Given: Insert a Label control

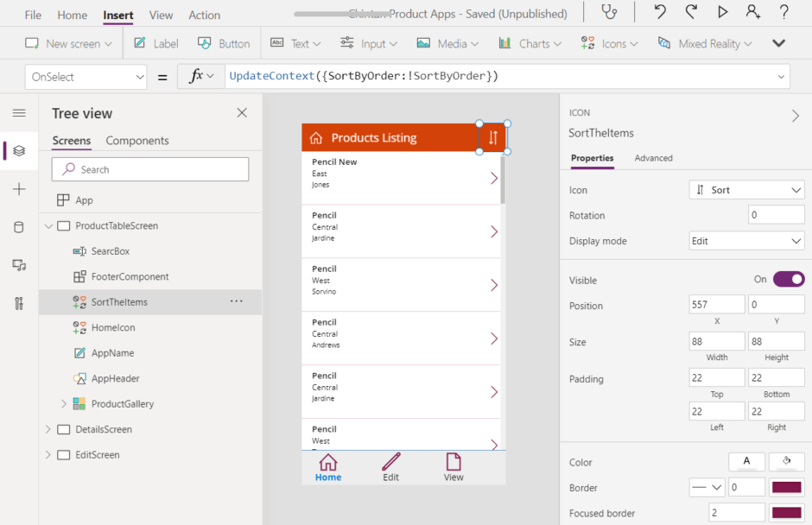Looking at the screenshot, I should tap(155, 43).
